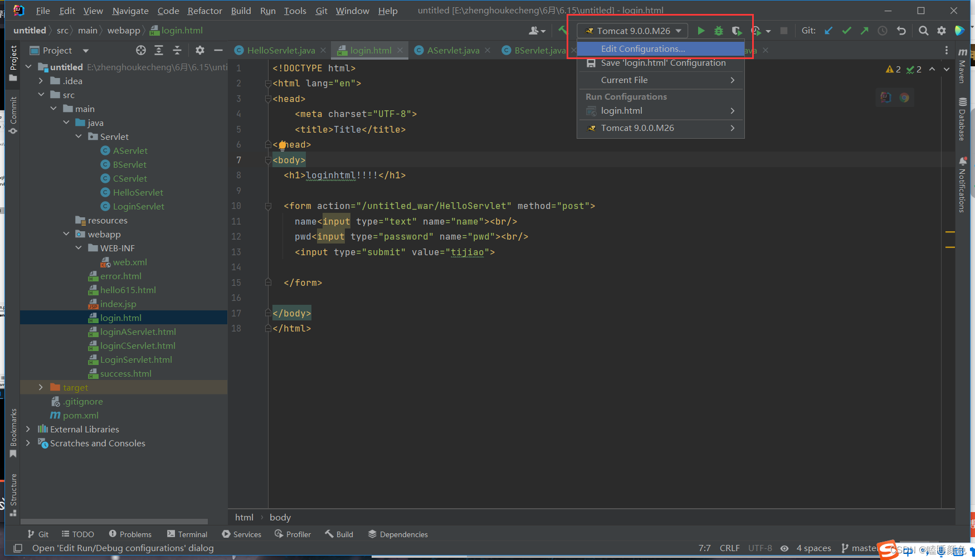975x560 pixels.
Task: Jump to next warning with the down chevron icon
Action: point(945,69)
